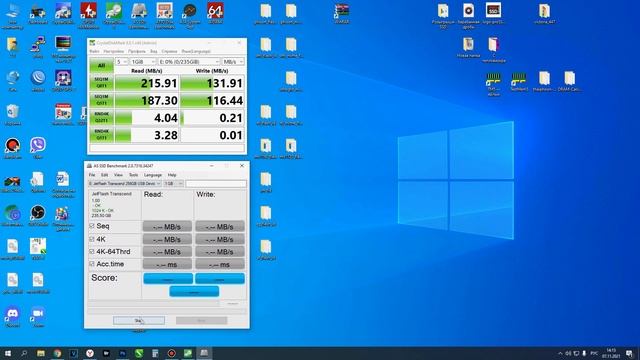Image resolution: width=640 pixels, height=360 pixels.
Task: Open Google Chrome from the taskbar
Action: (57, 353)
